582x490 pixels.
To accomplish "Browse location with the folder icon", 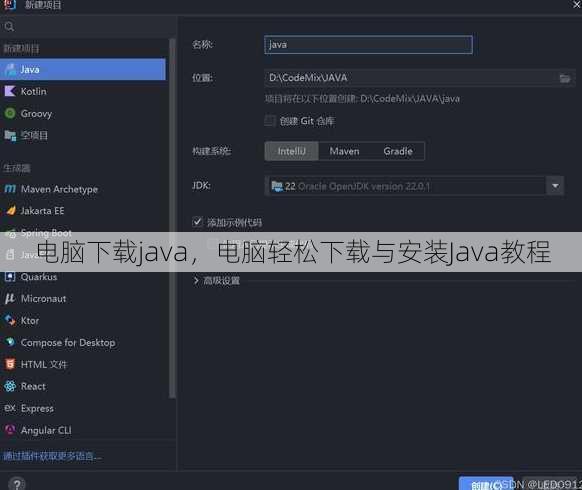I will tap(565, 78).
